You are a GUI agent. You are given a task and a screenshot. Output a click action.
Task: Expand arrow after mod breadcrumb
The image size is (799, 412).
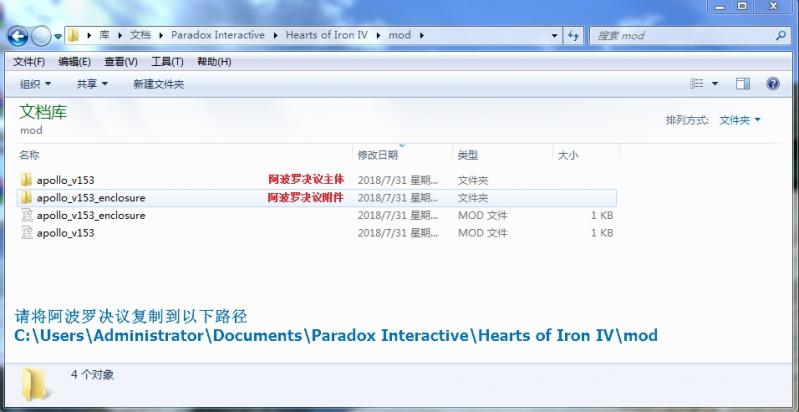[421, 36]
